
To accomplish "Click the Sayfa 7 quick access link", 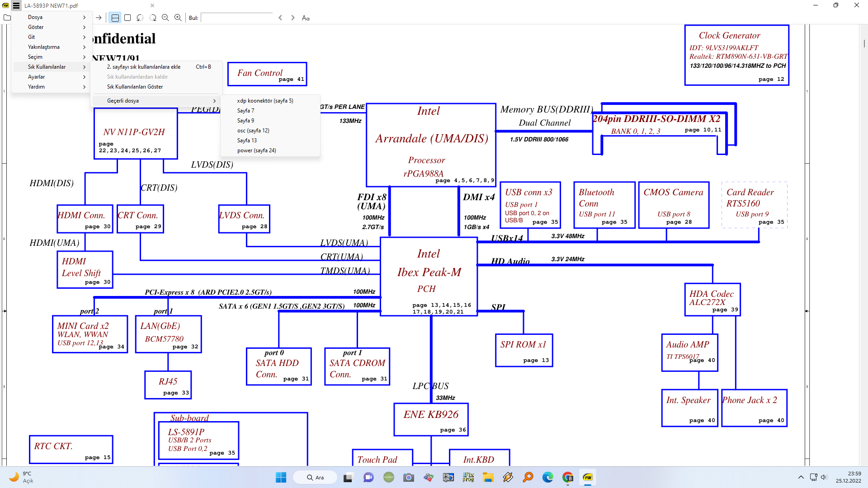I will [244, 110].
